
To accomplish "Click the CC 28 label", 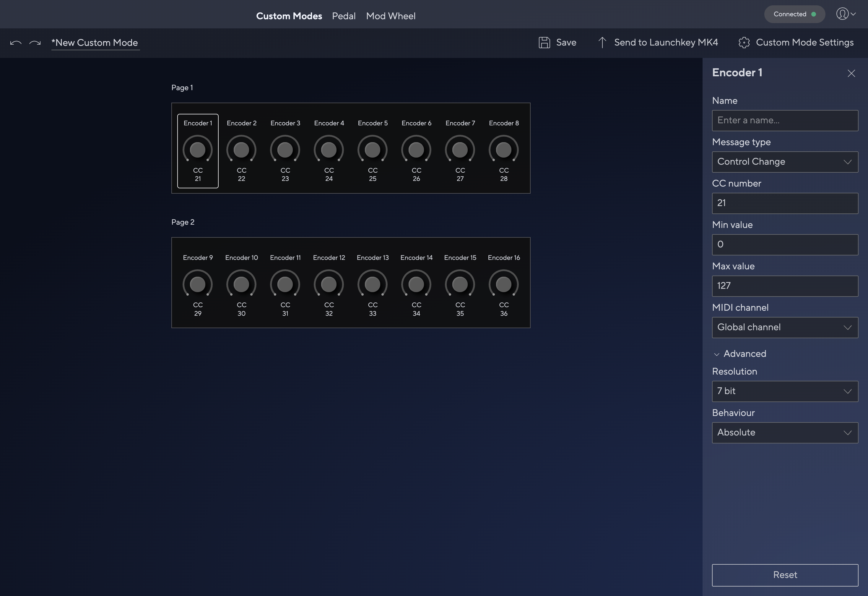I will click(503, 174).
